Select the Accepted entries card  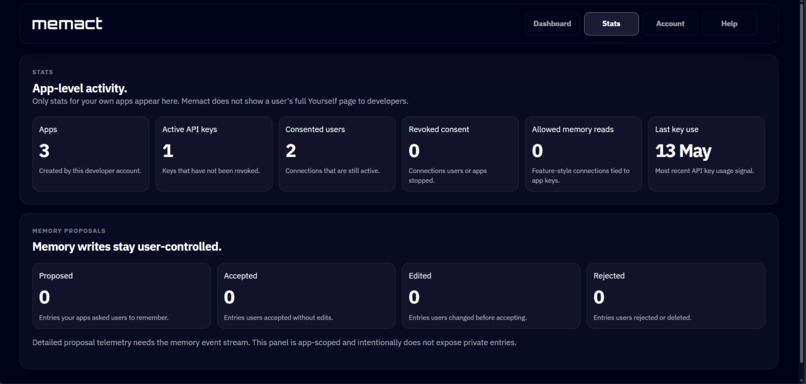(306, 296)
